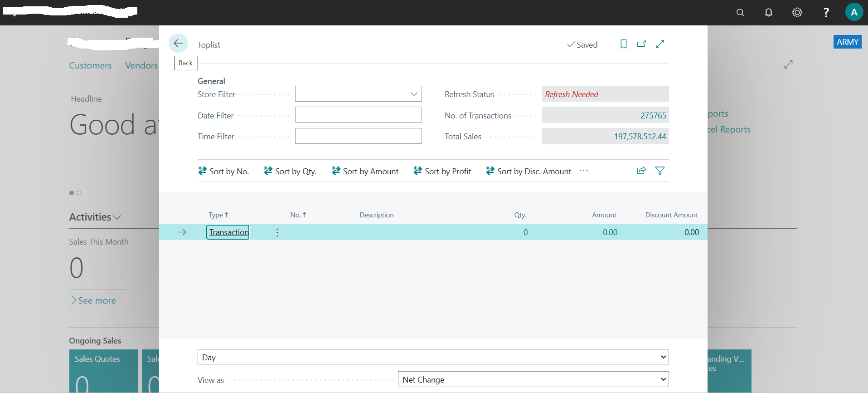Open Toplist page in a new window

[x=641, y=44]
